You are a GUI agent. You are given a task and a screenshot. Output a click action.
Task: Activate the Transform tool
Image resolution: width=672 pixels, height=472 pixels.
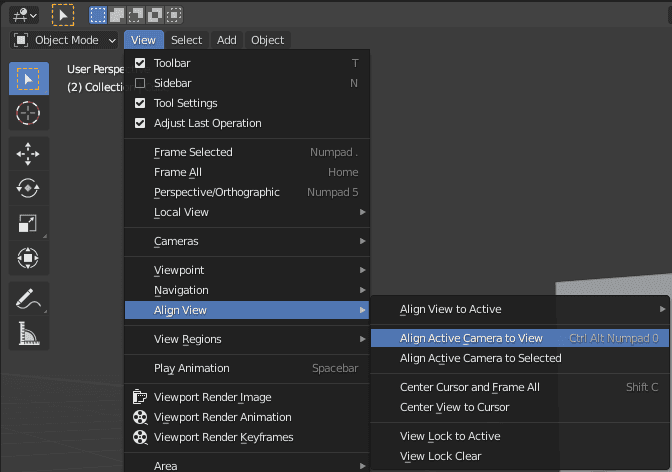(x=28, y=258)
